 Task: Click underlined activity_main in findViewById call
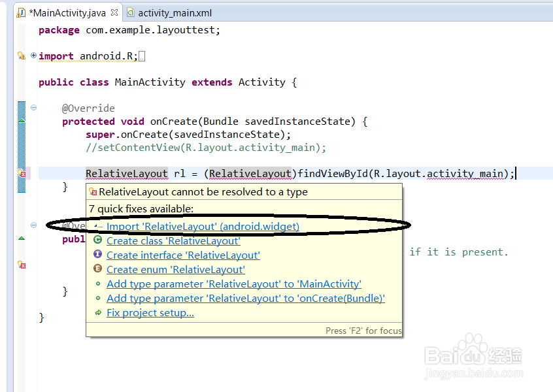[465, 173]
